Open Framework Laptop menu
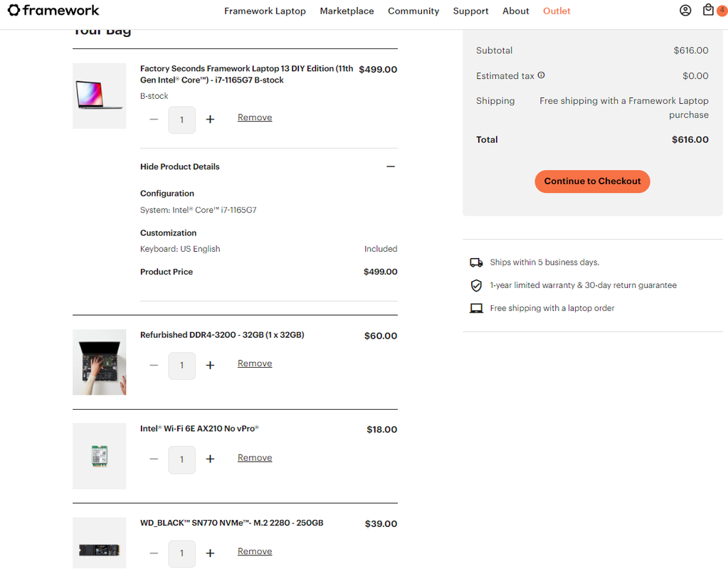This screenshot has height=569, width=728. [265, 11]
